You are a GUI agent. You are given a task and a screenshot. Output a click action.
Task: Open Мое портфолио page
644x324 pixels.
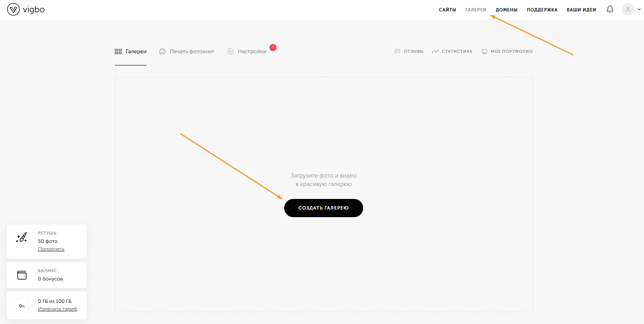[507, 52]
